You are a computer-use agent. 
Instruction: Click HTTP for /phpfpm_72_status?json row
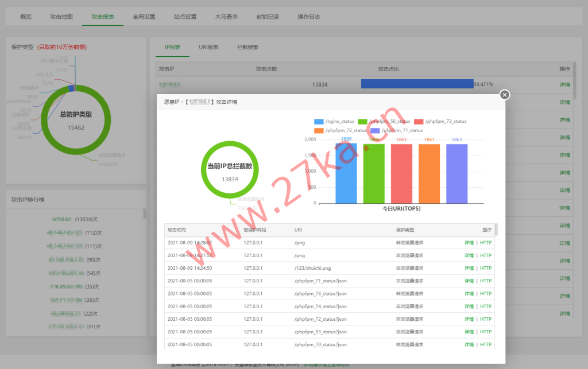point(486,319)
